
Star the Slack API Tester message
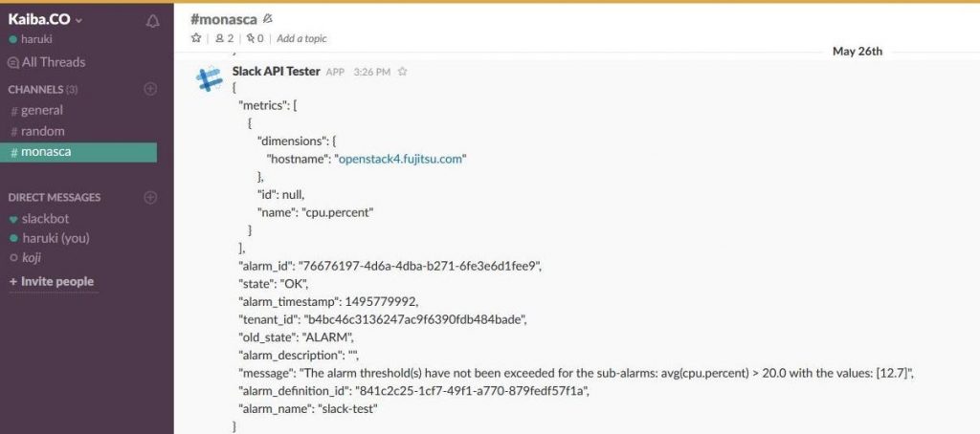point(403,72)
